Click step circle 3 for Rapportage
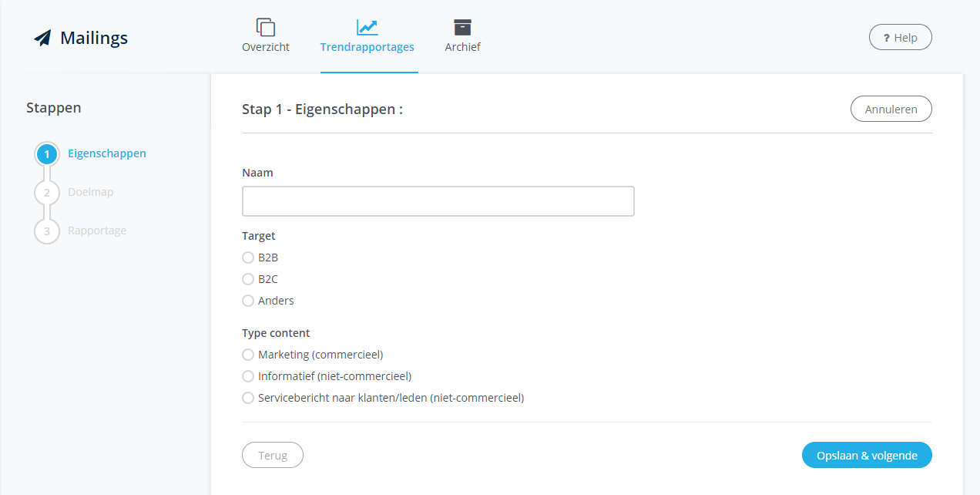Screen dimensions: 980x495 [47, 231]
